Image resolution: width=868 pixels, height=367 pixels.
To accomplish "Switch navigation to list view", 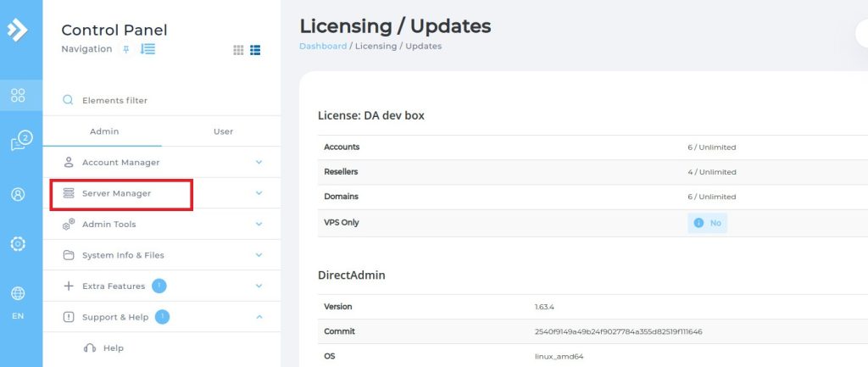I will tap(255, 50).
